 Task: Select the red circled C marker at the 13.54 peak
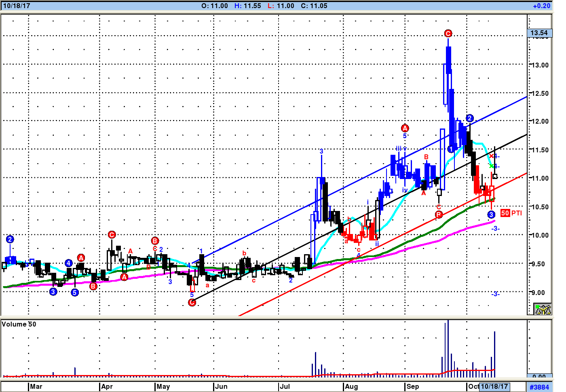point(448,34)
